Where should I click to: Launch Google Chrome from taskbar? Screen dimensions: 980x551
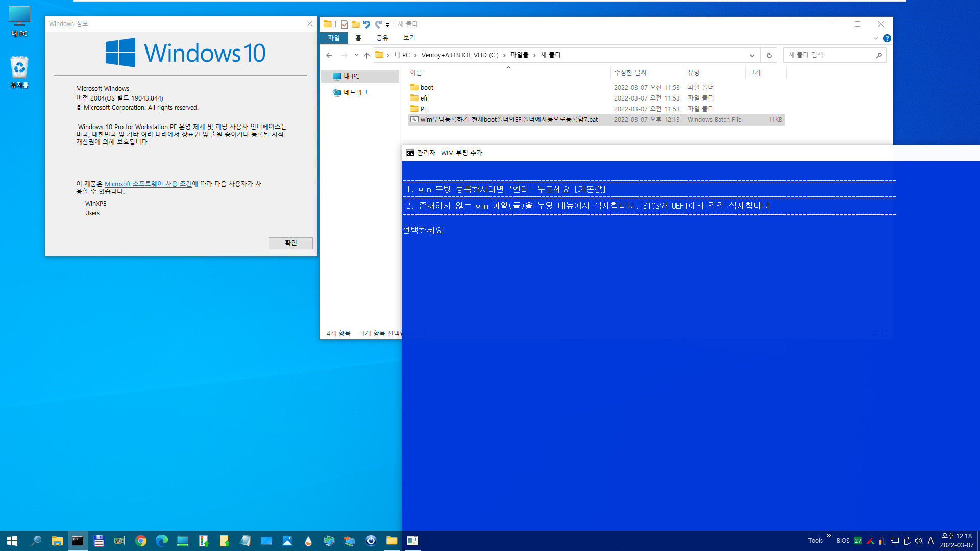click(141, 541)
